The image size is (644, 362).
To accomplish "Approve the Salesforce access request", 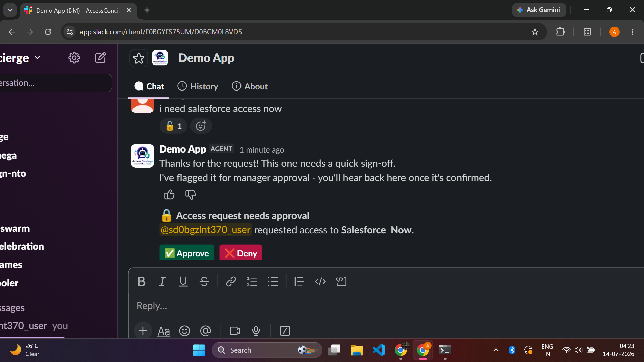I will (x=187, y=253).
